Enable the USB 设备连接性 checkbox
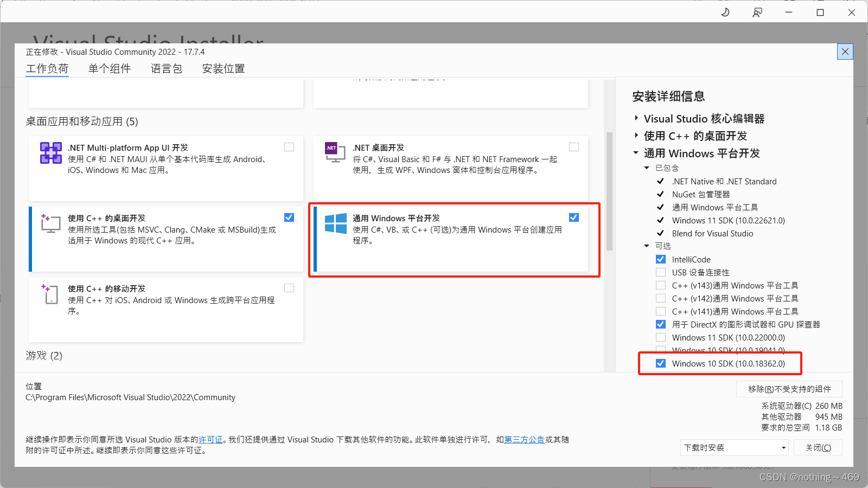The height and width of the screenshot is (488, 868). pyautogui.click(x=661, y=272)
